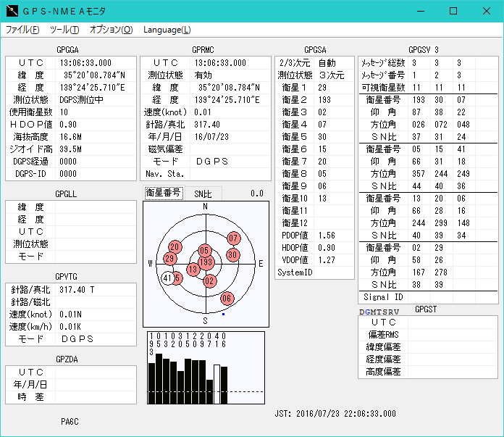Click the 3次元 fix status value
504x437 pixels.
(x=332, y=75)
